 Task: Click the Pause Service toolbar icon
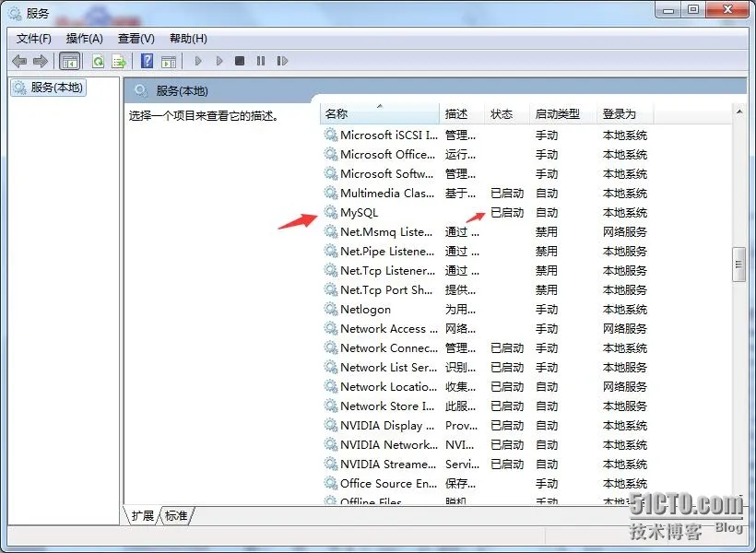(261, 61)
